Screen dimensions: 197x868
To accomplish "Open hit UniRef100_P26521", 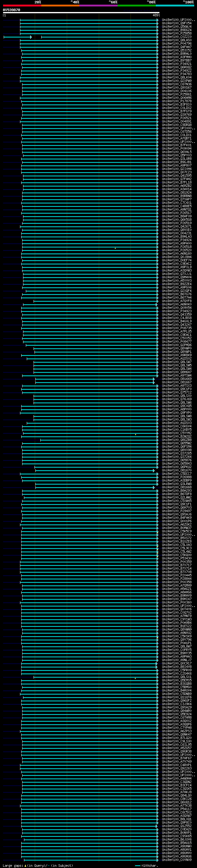I will tap(176, 118).
